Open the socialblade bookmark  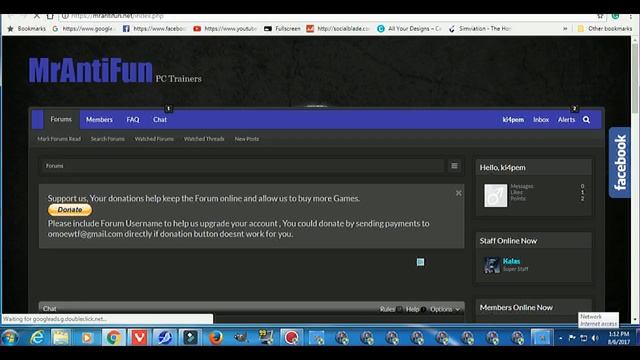pos(338,29)
